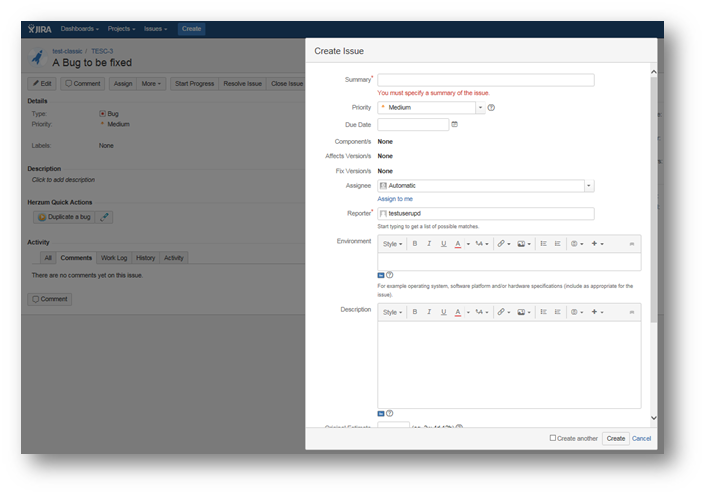Screen dimensions: 706x496
Task: Click Bold icon in Environment editor toolbar
Action: point(415,243)
